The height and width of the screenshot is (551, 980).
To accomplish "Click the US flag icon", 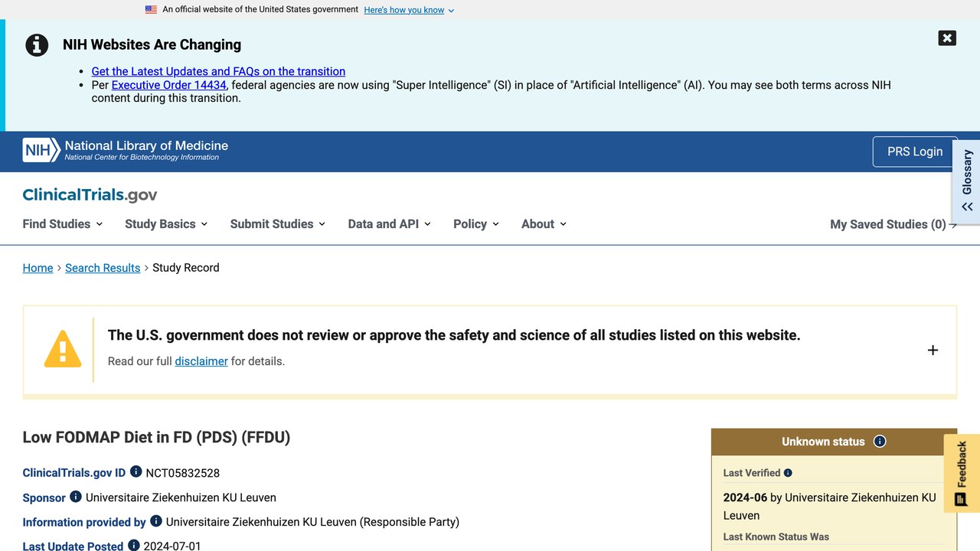I will (x=151, y=10).
